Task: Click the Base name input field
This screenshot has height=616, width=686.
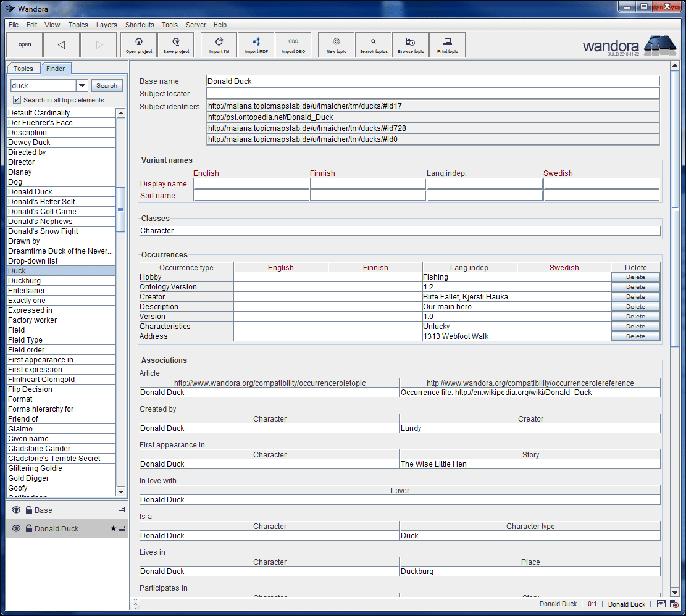Action: 433,81
